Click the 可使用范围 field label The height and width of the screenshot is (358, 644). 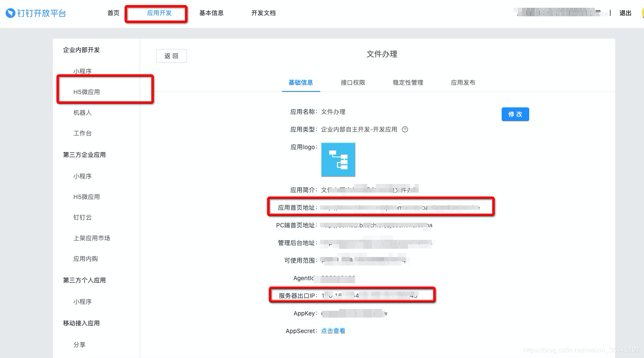click(x=301, y=260)
